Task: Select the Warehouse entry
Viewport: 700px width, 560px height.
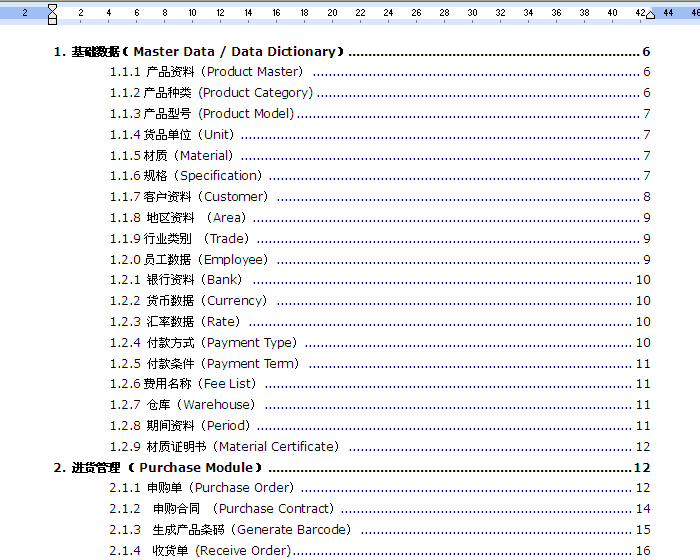Action: 183,405
